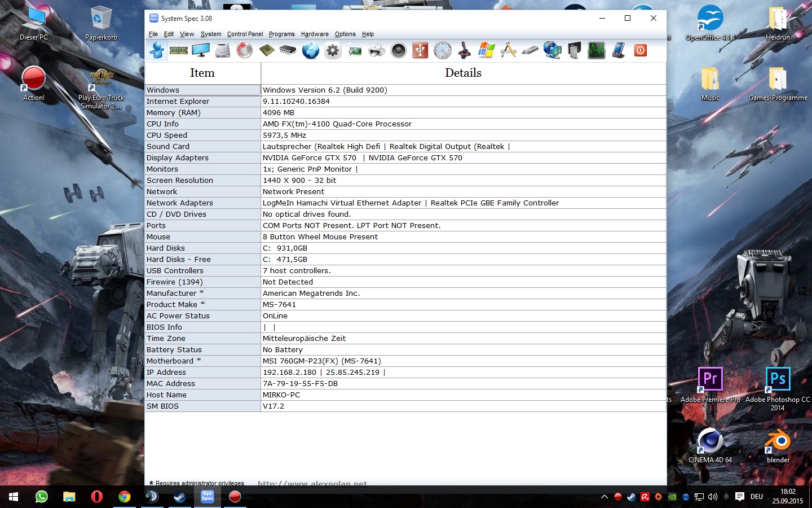The image size is (812, 508).
Task: Select the CPU Info row label
Action: [x=202, y=124]
